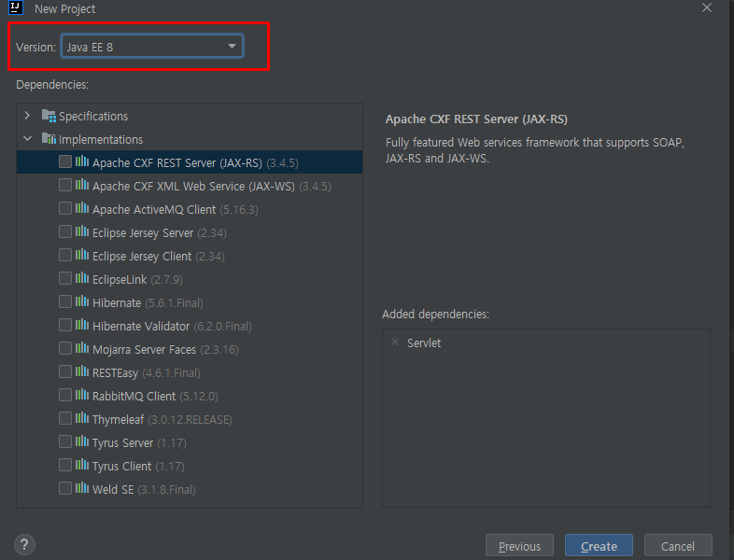This screenshot has height=560, width=734.
Task: Click library icon beside Hibernate (5.6.1.Final)
Action: [x=82, y=301]
